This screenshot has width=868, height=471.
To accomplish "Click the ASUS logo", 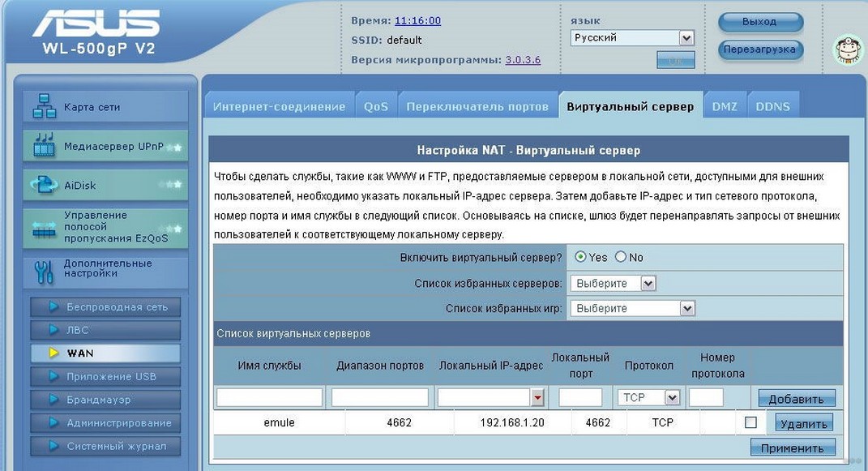I will click(96, 24).
